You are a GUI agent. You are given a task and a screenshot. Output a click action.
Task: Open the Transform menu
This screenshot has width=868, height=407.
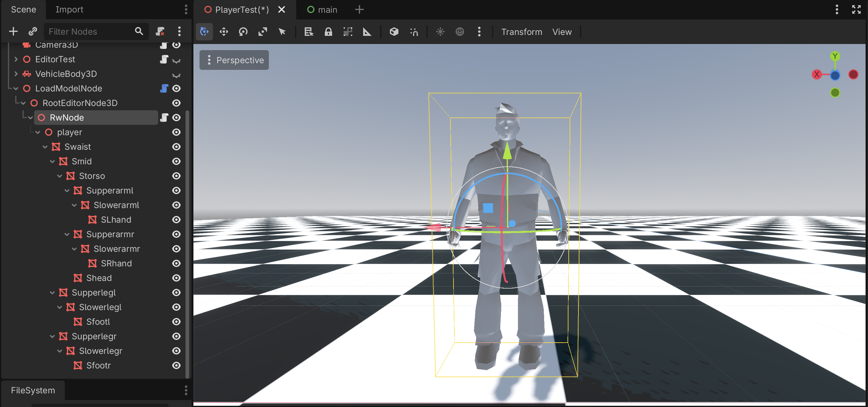[x=521, y=32]
